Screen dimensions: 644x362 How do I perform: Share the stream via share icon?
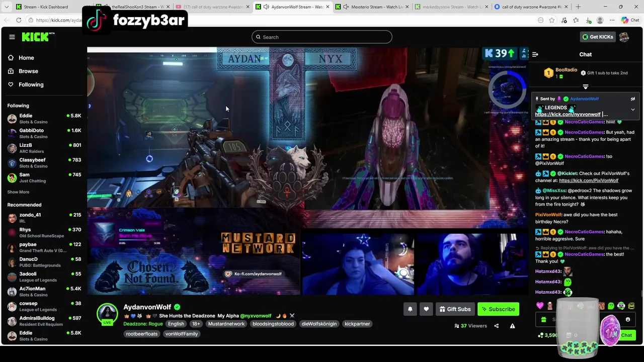496,326
